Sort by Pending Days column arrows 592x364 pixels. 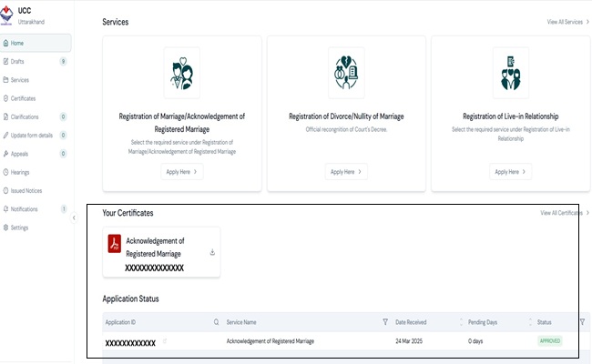click(x=529, y=322)
